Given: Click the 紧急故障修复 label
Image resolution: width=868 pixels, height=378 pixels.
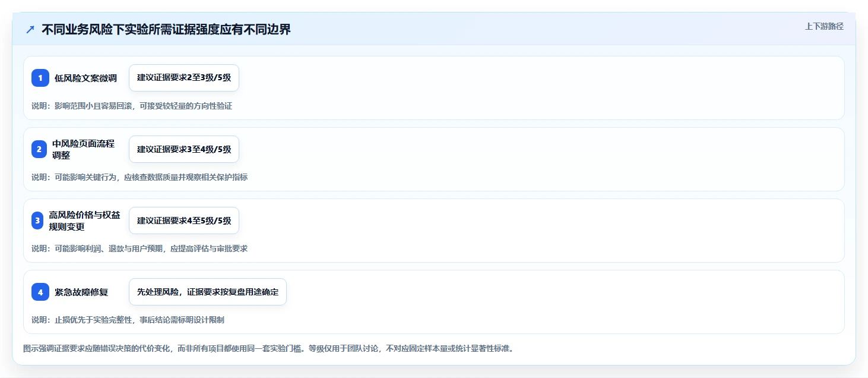Looking at the screenshot, I should coord(81,292).
